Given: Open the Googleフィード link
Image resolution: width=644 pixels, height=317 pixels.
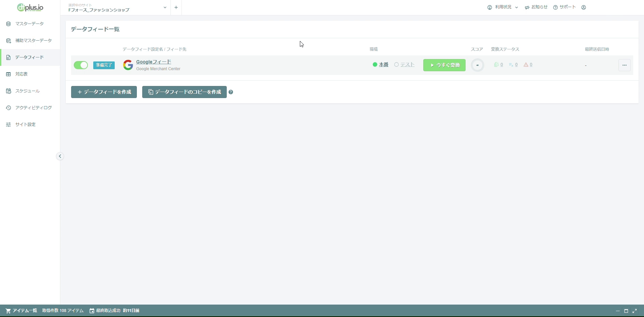Looking at the screenshot, I should point(154,62).
